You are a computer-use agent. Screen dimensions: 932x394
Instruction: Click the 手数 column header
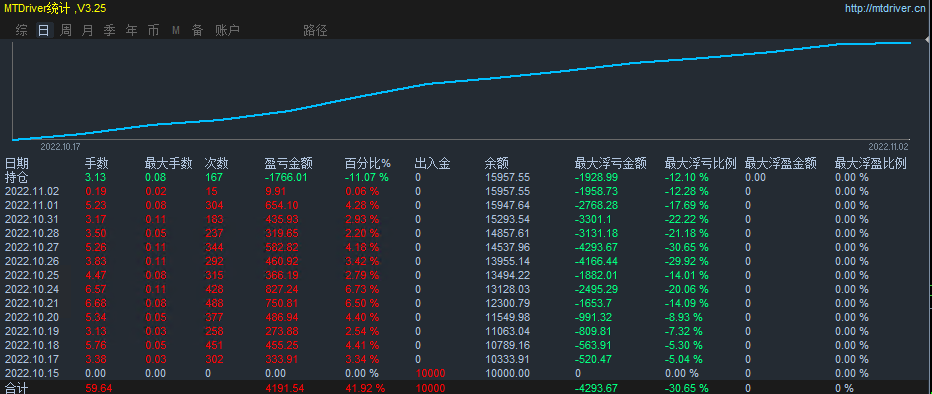coord(97,163)
